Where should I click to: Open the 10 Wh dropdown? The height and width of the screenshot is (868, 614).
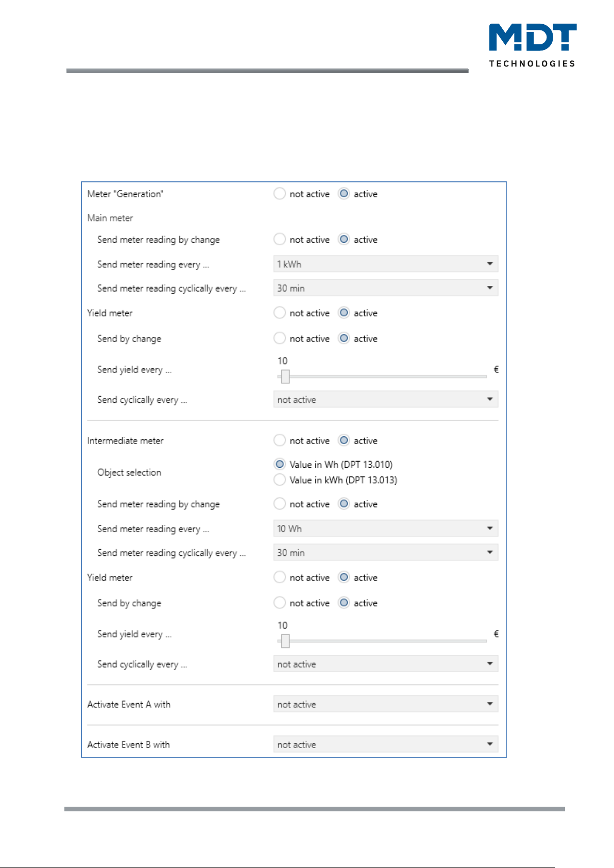(x=386, y=528)
